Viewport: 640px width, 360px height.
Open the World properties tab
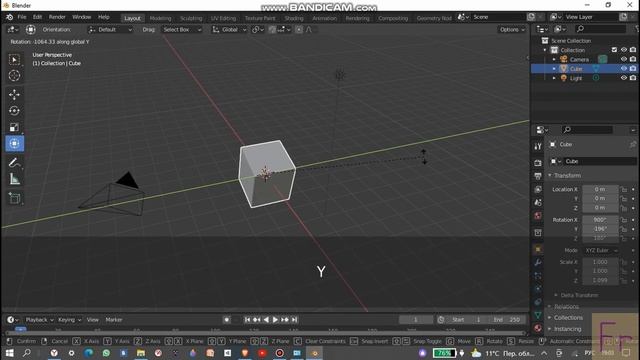pos(538,216)
